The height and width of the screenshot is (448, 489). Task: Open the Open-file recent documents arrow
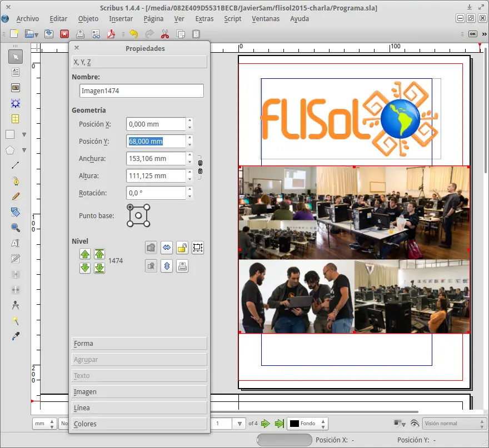(37, 35)
